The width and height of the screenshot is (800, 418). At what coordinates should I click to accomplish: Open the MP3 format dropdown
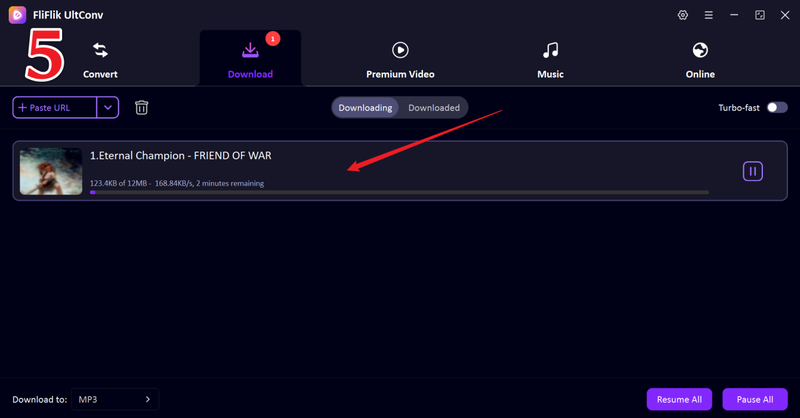click(115, 400)
